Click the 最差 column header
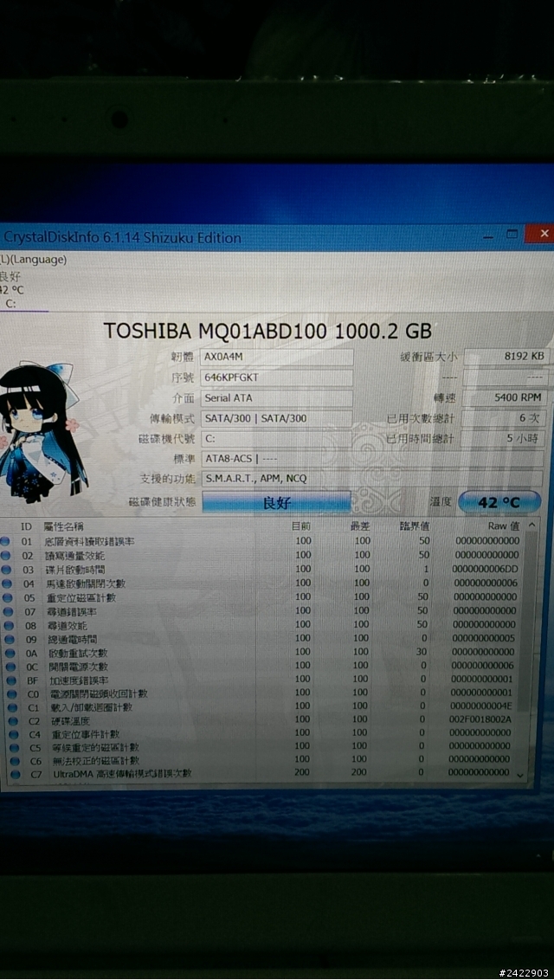This screenshot has width=554, height=980. point(360,526)
